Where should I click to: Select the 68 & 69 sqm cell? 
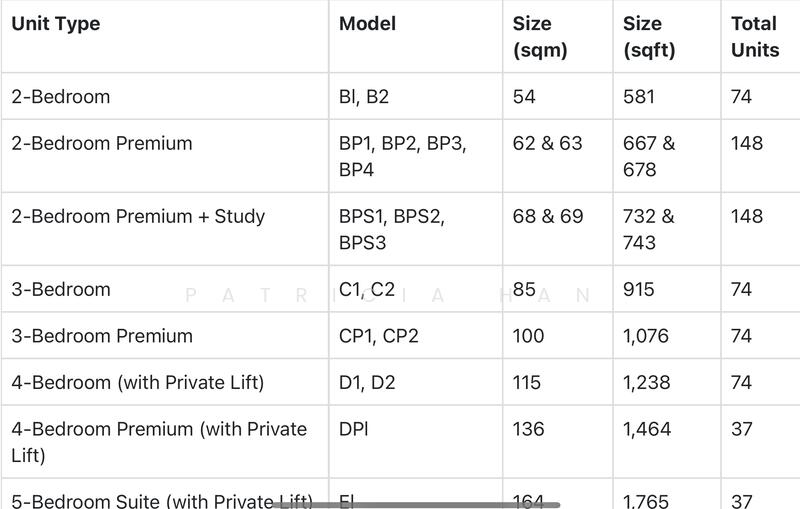[x=547, y=216]
